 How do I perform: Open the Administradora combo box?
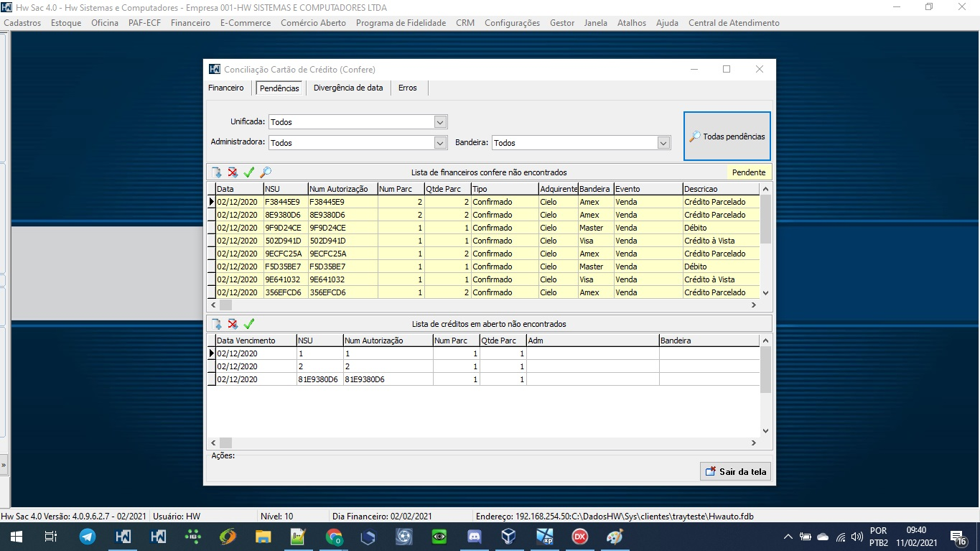click(441, 143)
